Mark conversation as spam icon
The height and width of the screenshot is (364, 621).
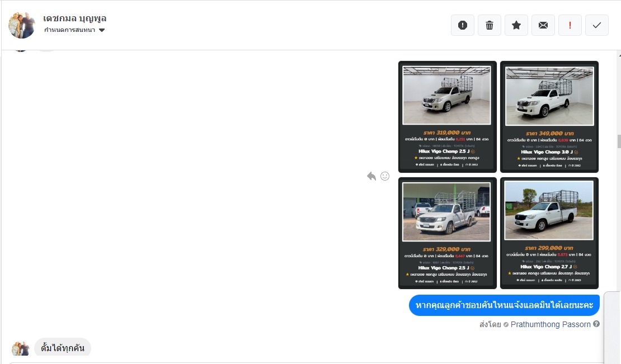click(463, 25)
